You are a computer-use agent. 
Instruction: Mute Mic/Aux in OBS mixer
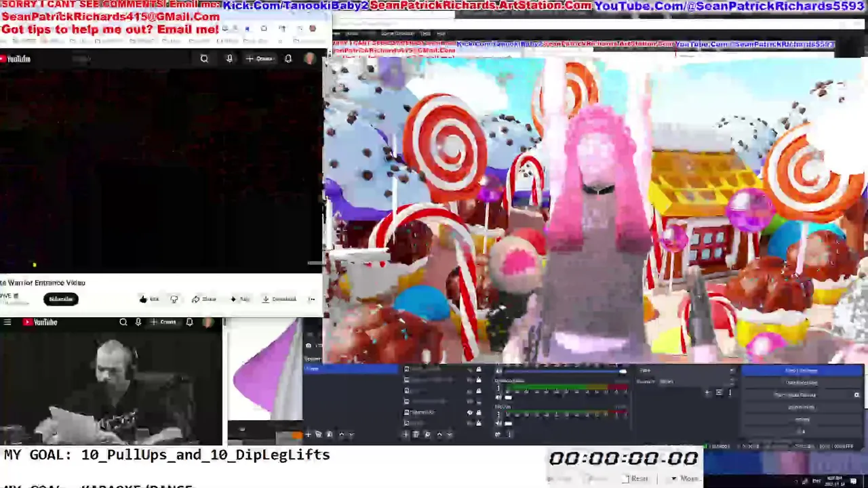[x=498, y=423]
